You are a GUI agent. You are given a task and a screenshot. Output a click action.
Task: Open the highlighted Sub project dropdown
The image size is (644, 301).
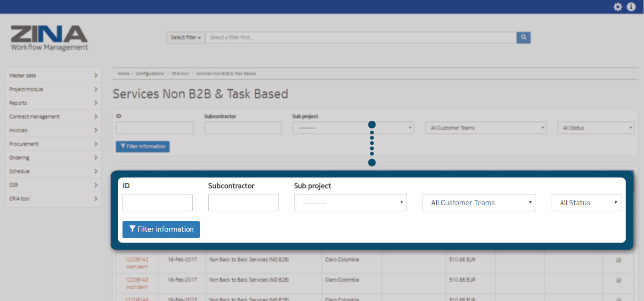351,203
